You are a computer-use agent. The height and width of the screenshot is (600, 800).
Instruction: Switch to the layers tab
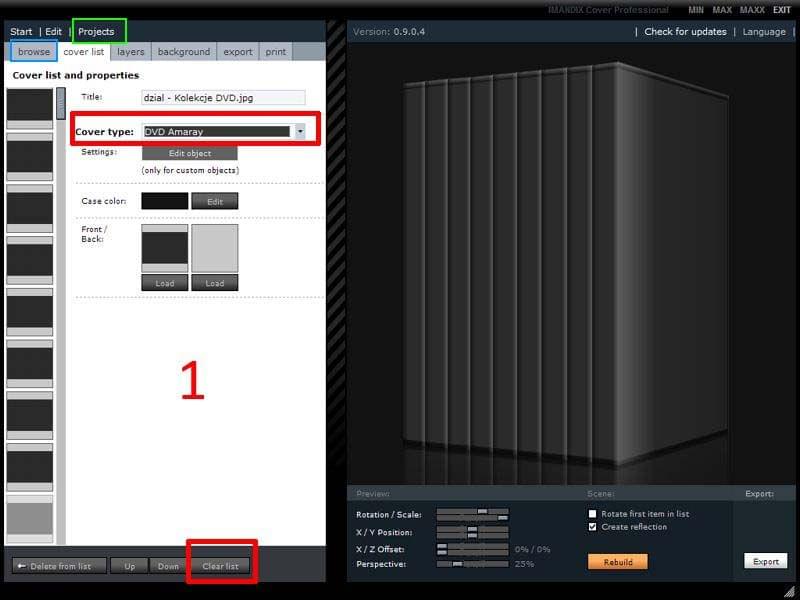pyautogui.click(x=130, y=52)
